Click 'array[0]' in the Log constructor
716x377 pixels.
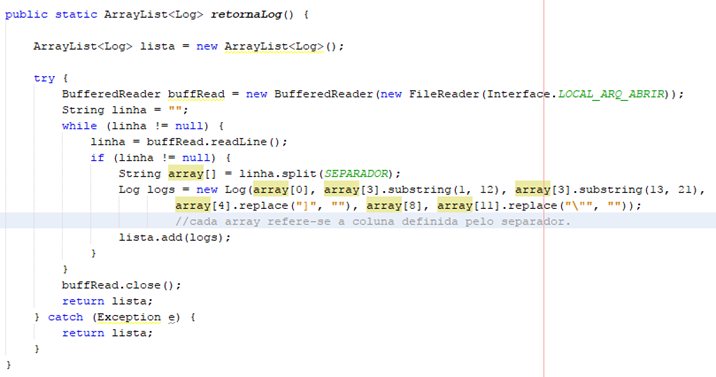tap(281, 190)
